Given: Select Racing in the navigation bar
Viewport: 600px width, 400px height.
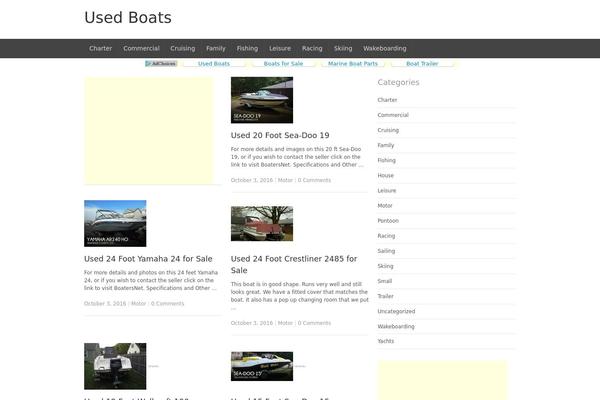Looking at the screenshot, I should (312, 49).
